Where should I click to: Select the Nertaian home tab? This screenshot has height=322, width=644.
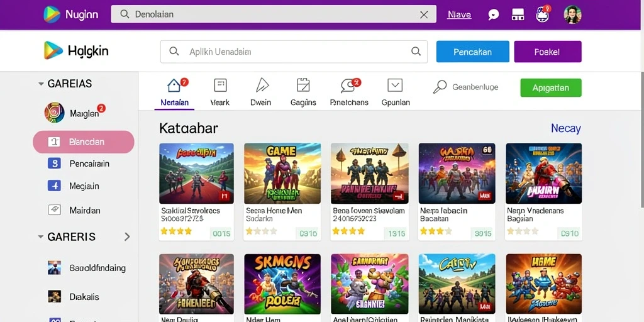coord(174,92)
